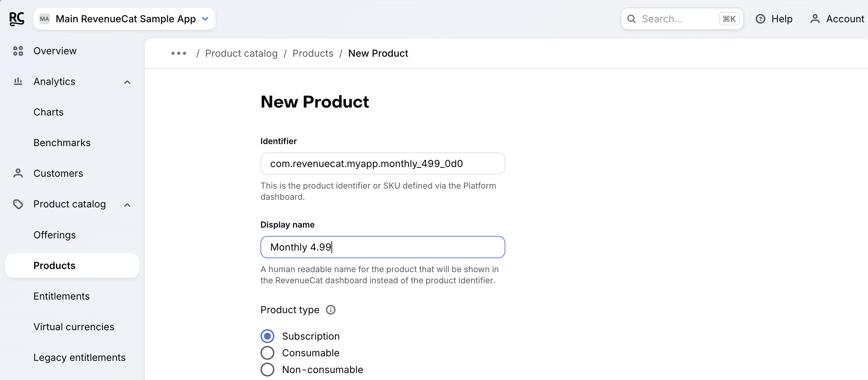868x380 pixels.
Task: Collapse the Product catalog section chevron
Action: pos(127,205)
